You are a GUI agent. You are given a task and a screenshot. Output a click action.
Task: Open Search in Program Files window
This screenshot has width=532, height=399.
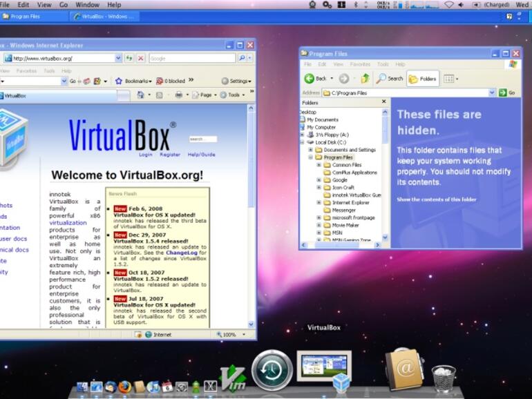390,79
